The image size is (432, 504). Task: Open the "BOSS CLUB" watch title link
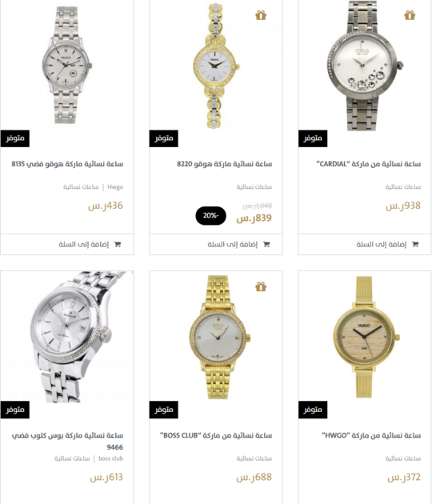(216, 435)
